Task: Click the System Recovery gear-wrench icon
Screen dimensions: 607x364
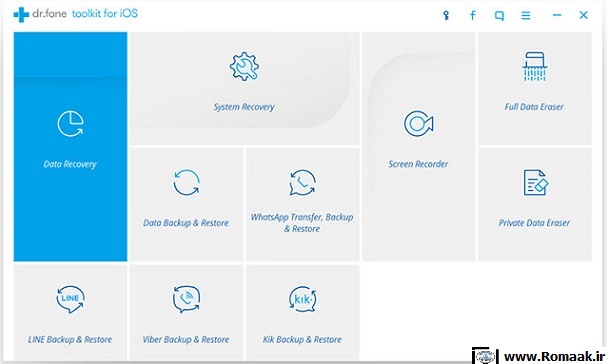Action: pos(244,66)
